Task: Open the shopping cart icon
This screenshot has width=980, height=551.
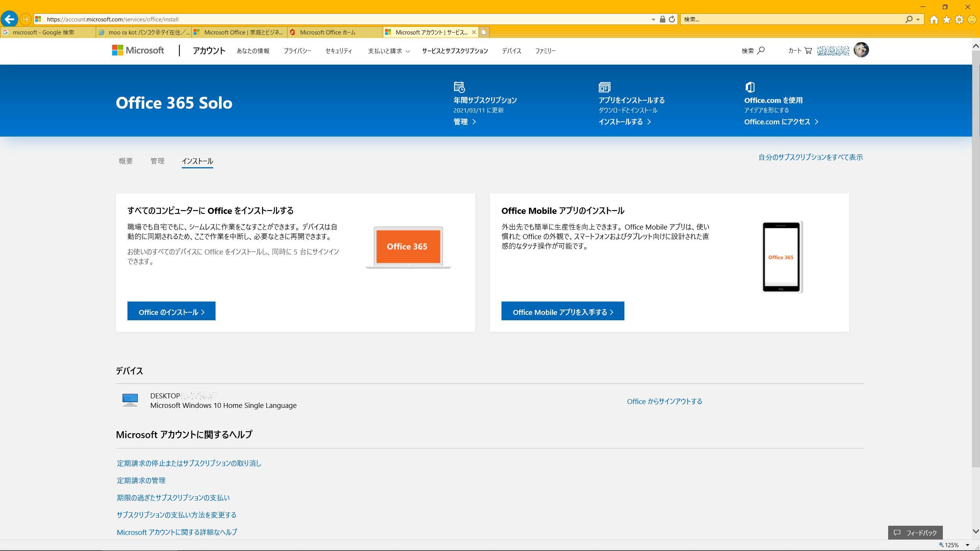Action: point(808,51)
